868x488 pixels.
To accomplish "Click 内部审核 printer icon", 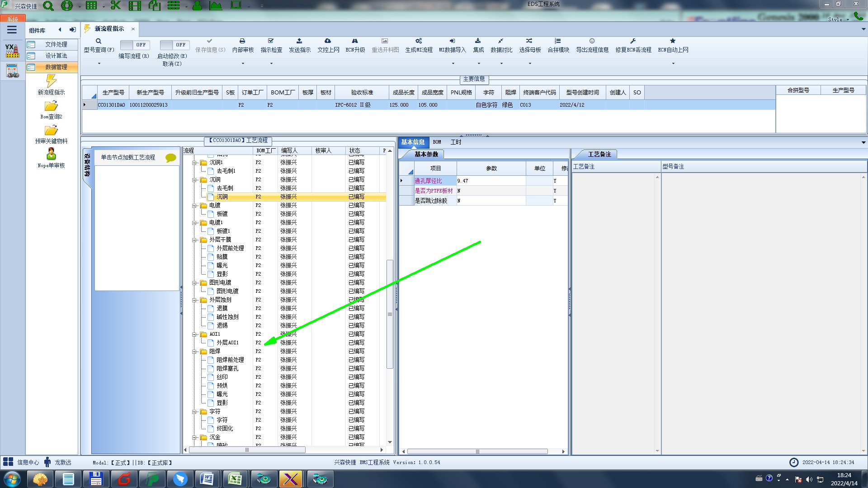I will 243,41.
